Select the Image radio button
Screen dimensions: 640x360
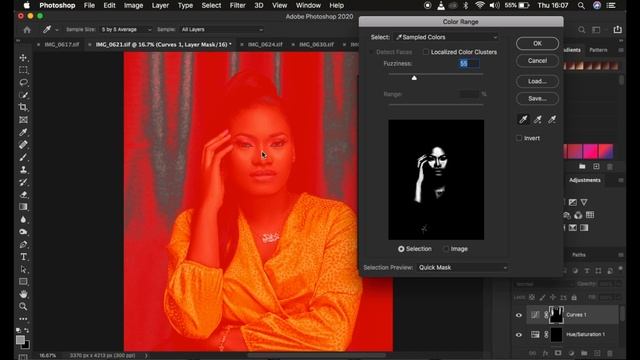446,249
